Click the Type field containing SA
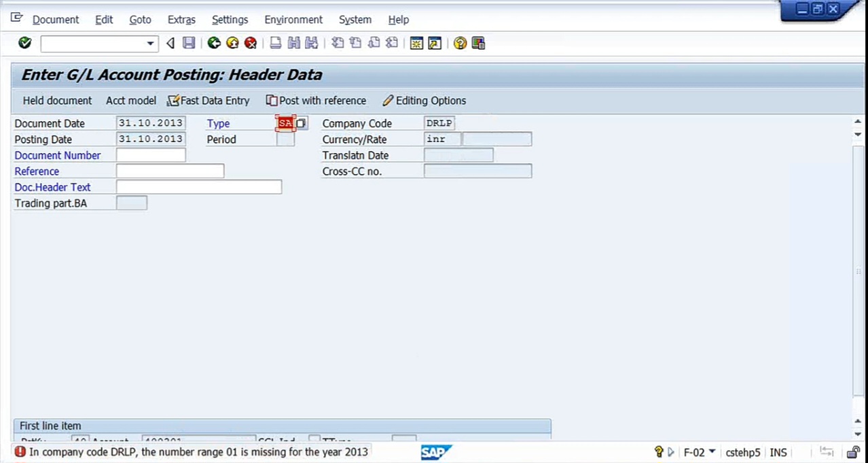Screen dimensions: 868x463 (x=285, y=123)
